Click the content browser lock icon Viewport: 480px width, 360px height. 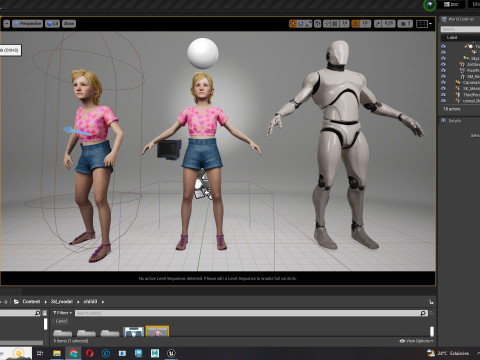click(431, 302)
